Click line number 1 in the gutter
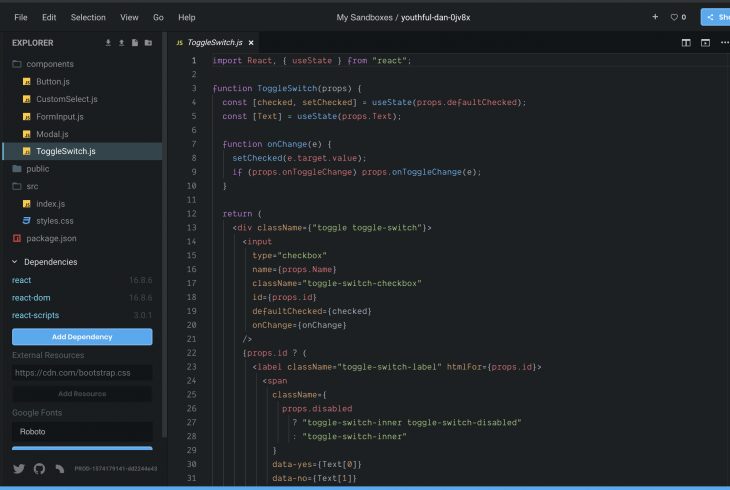The image size is (730, 490). [194, 61]
